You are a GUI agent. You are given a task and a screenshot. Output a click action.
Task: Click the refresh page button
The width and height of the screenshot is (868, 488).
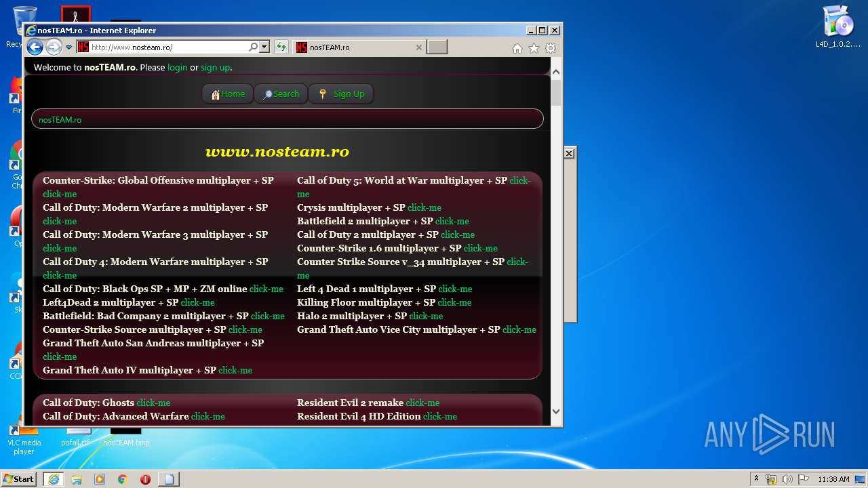(x=281, y=47)
